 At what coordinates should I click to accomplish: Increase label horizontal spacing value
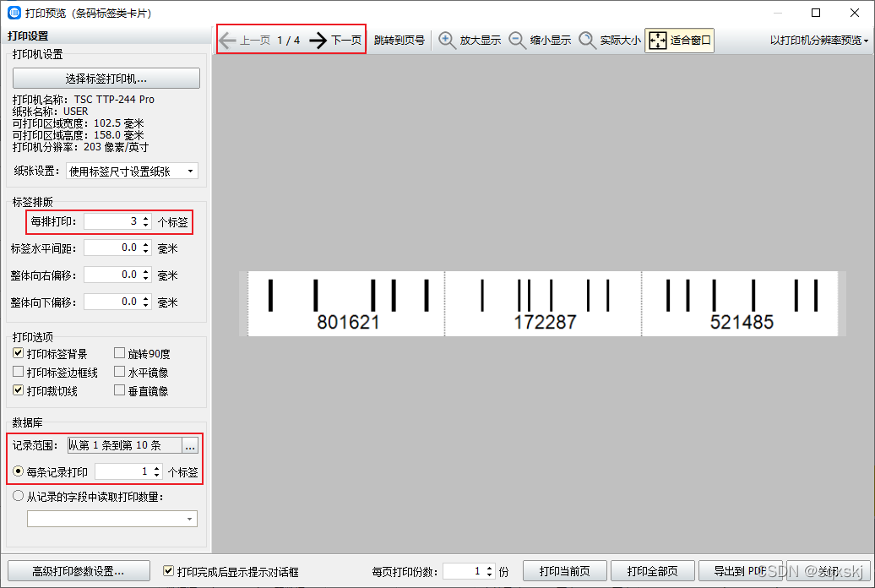(x=145, y=244)
